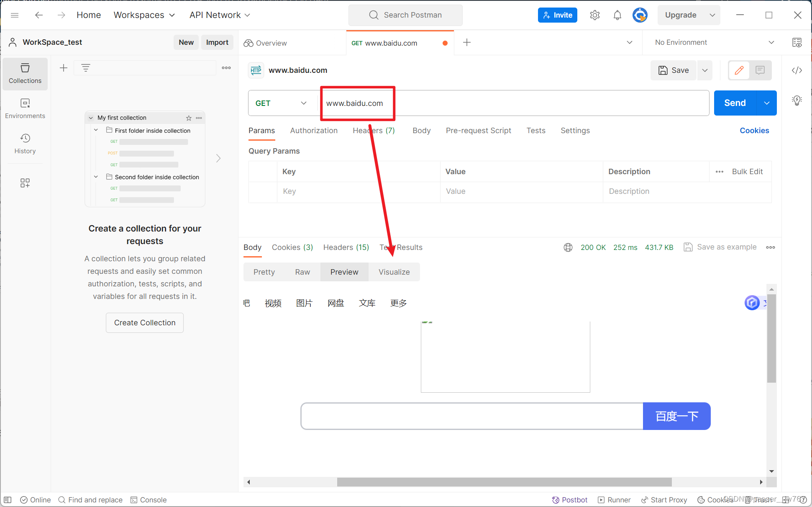
Task: Click Online status indicator
Action: 36,500
